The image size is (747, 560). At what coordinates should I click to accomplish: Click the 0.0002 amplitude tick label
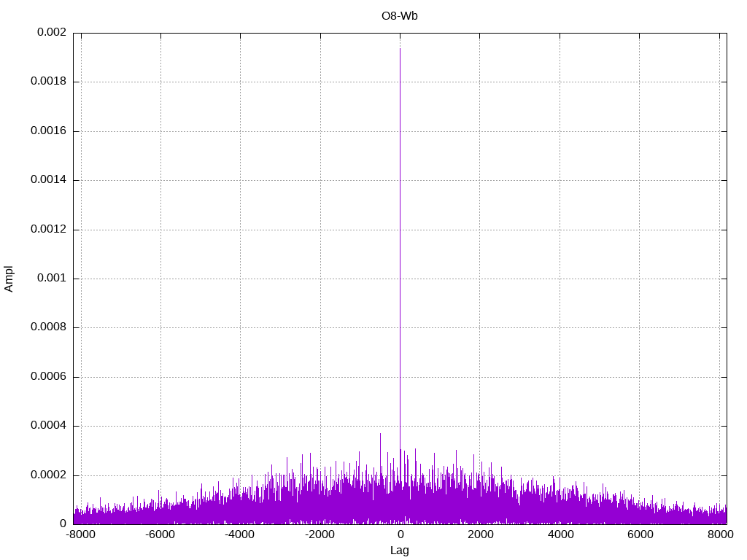(x=48, y=475)
